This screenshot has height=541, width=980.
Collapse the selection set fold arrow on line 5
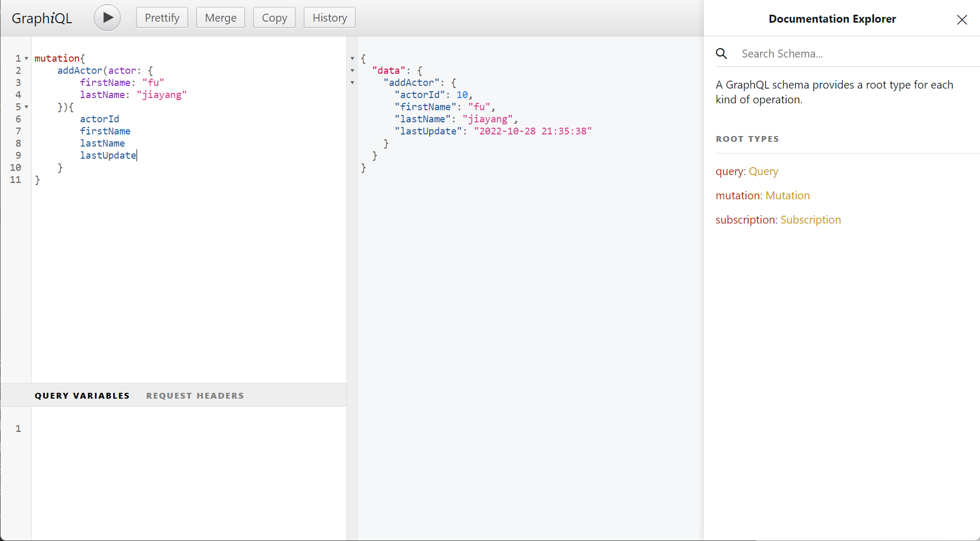click(x=26, y=107)
